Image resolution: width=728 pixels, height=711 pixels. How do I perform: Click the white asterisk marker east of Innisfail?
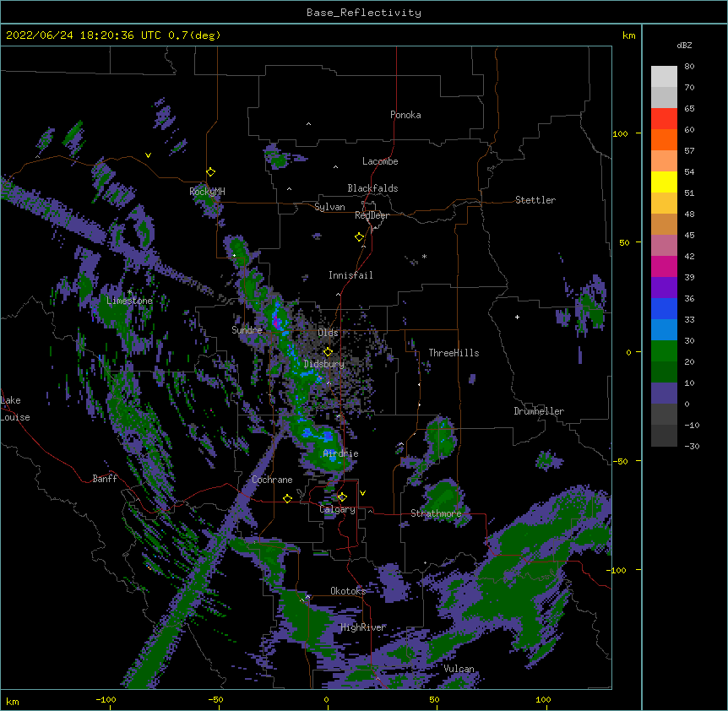(424, 256)
